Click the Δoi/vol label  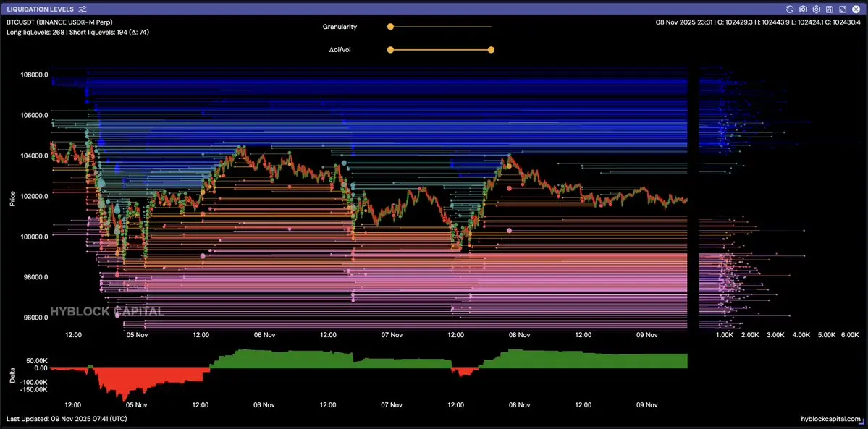click(340, 50)
